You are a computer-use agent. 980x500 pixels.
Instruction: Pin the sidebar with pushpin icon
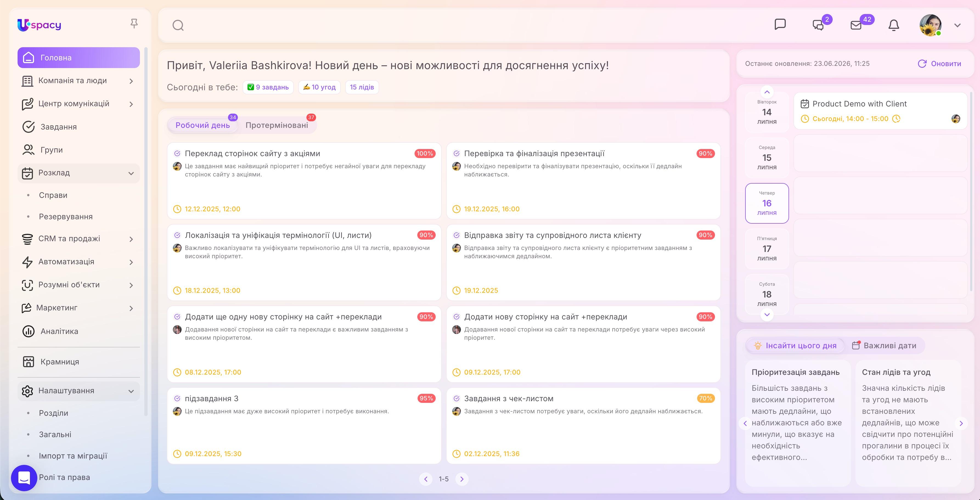tap(134, 24)
